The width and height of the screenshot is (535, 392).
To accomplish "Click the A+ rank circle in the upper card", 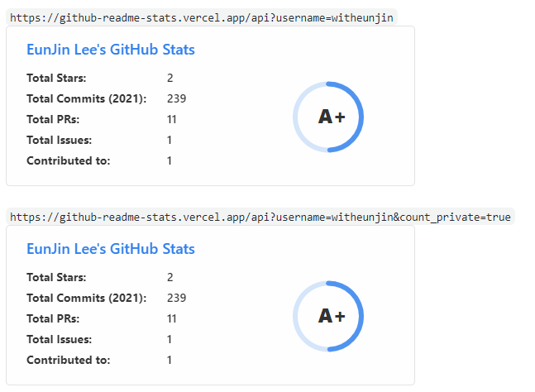I will 328,117.
